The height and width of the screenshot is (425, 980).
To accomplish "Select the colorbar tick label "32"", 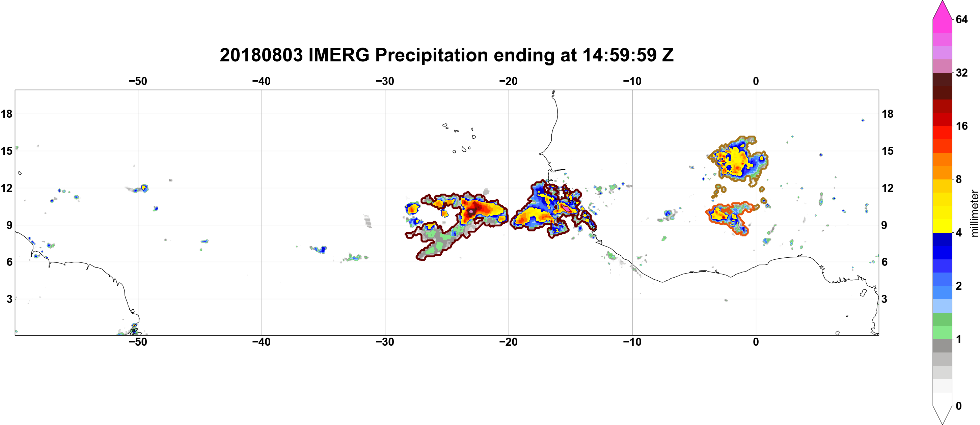I will (961, 73).
